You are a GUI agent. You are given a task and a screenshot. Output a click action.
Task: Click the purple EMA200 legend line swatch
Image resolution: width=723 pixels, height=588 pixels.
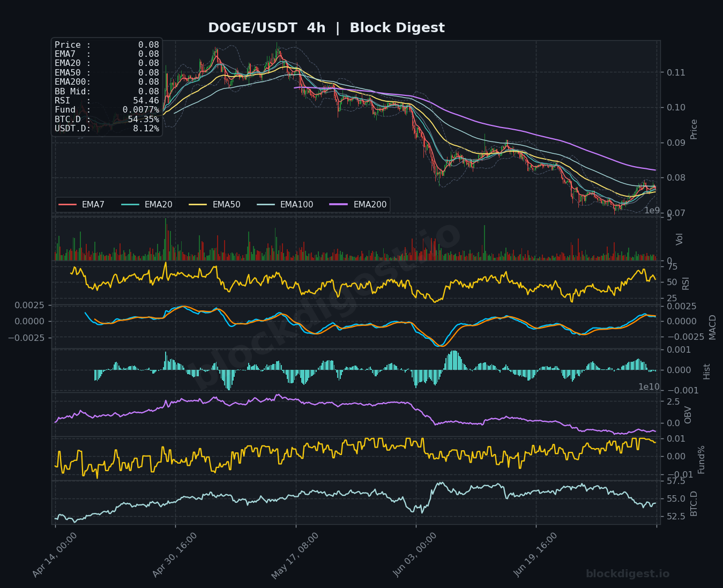tap(339, 205)
